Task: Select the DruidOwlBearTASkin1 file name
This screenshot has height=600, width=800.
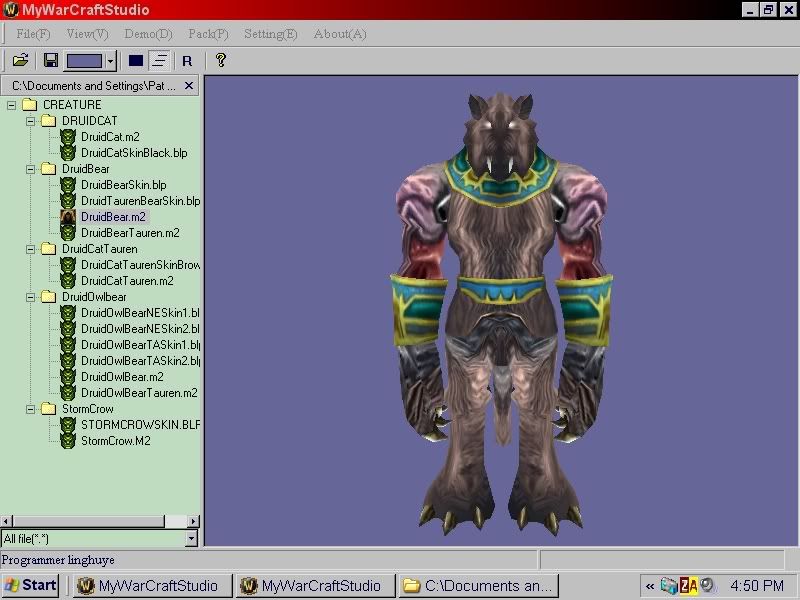Action: pyautogui.click(x=140, y=345)
